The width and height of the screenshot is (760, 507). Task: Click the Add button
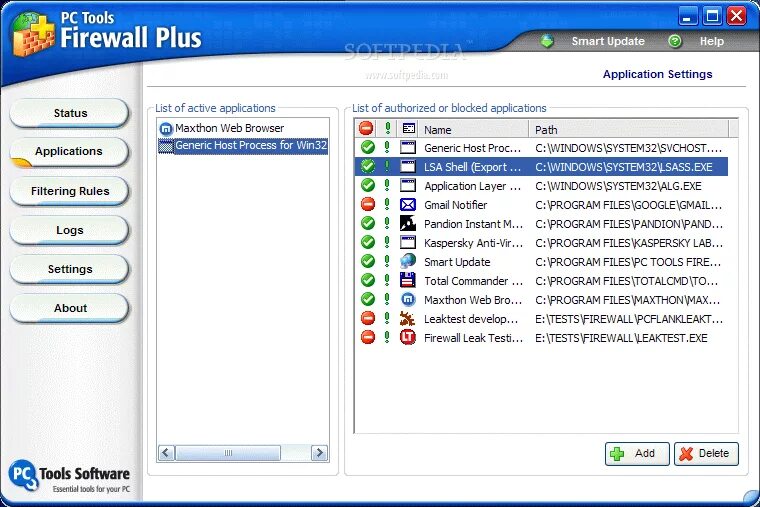click(x=637, y=454)
